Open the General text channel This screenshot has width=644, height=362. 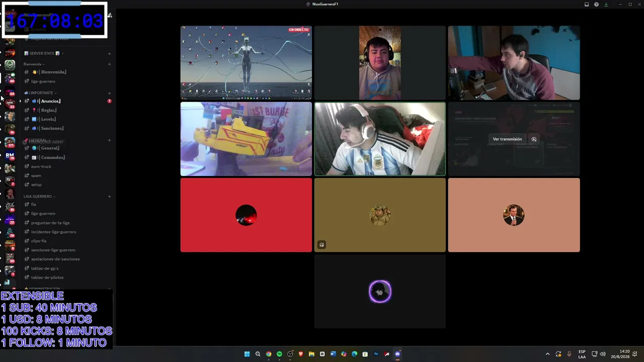click(x=66, y=148)
